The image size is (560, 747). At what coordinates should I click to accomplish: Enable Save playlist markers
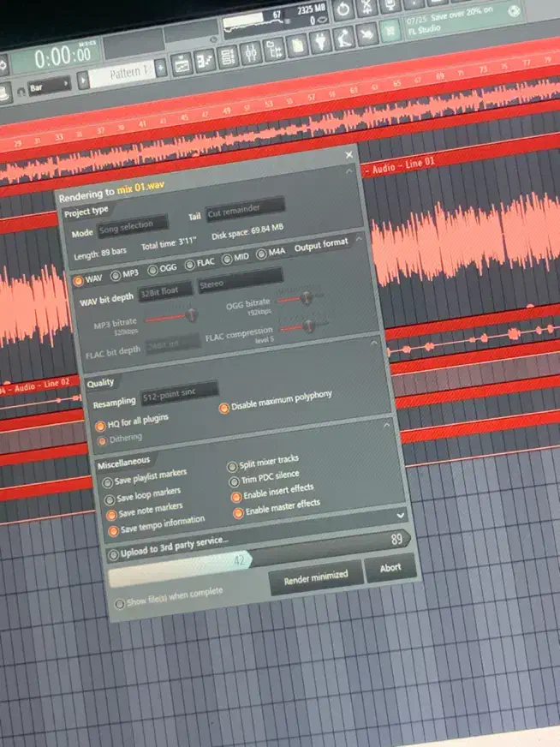(x=108, y=482)
